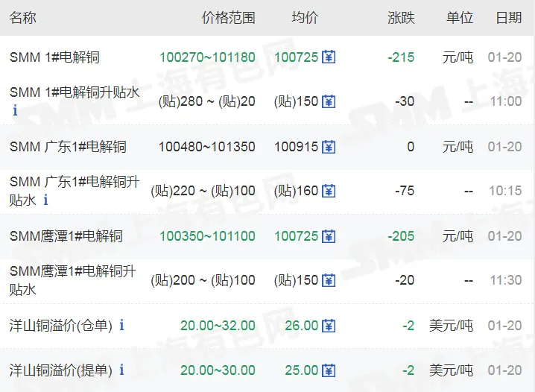Open 洋山铜溢价(仓单) item
This screenshot has width=535, height=392.
(61, 326)
